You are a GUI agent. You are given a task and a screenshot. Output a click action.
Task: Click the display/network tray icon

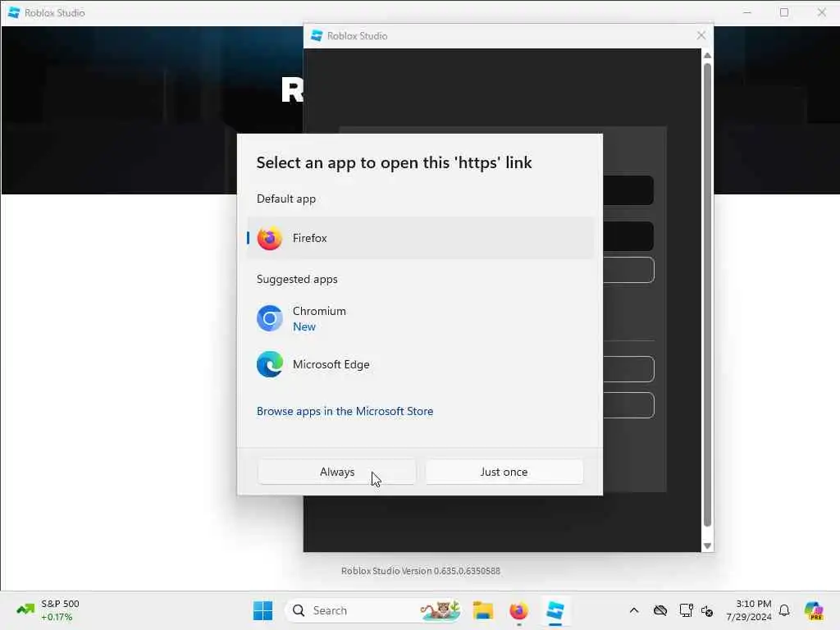[686, 610]
